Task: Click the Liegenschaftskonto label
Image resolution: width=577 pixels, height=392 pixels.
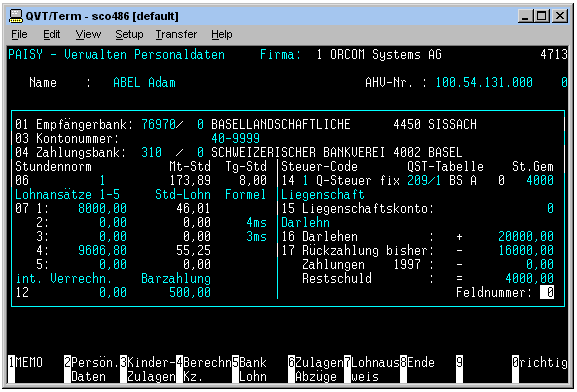Action: [368, 208]
